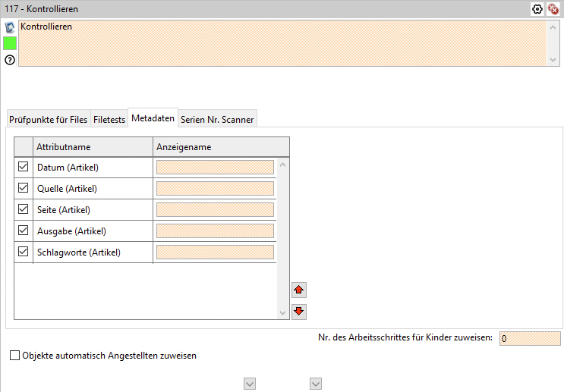564x392 pixels.
Task: Select the Serien Nr. Scanner tab
Action: (217, 118)
